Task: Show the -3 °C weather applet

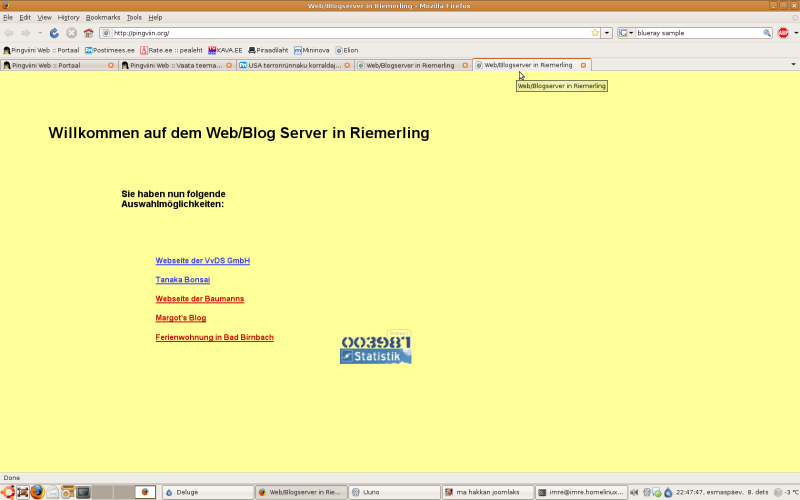Action: coord(786,492)
